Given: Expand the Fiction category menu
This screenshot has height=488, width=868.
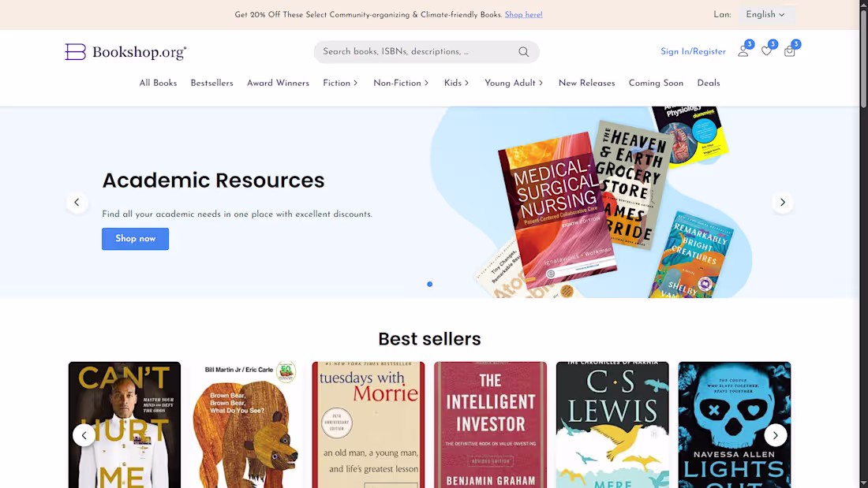Looking at the screenshot, I should point(339,82).
